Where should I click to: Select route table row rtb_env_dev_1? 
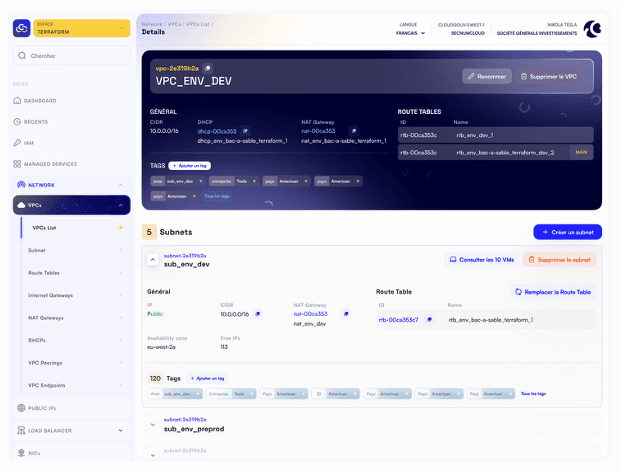(x=495, y=135)
